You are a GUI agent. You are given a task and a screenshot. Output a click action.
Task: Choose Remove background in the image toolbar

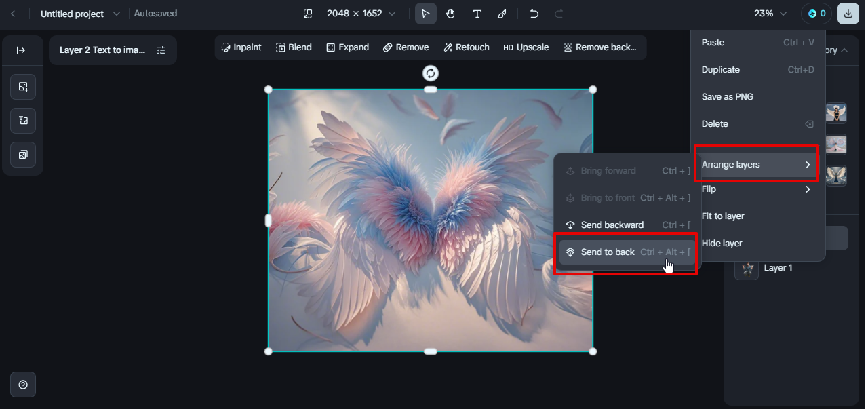[x=600, y=47]
